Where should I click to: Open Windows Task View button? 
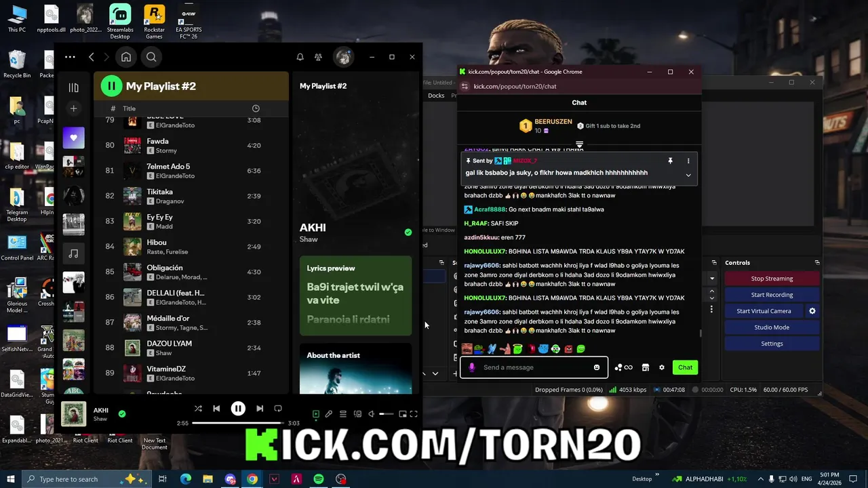point(163,479)
